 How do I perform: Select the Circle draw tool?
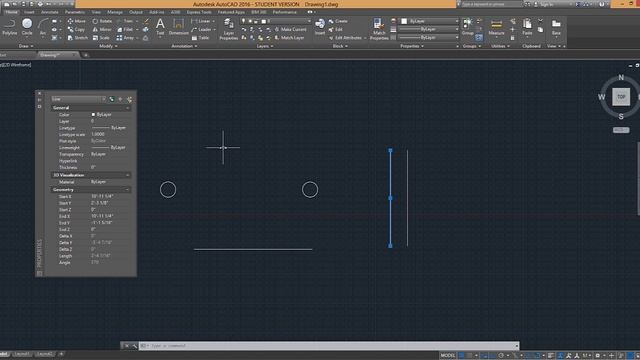(x=27, y=27)
